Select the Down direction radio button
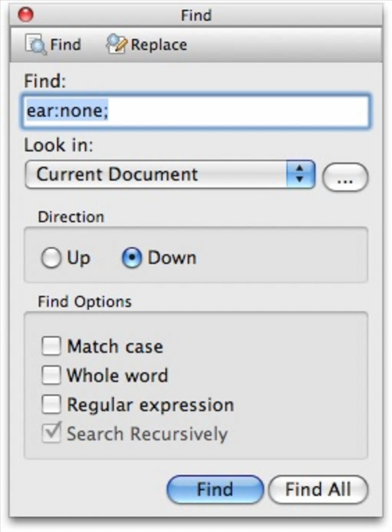The height and width of the screenshot is (532, 392). coord(132,258)
